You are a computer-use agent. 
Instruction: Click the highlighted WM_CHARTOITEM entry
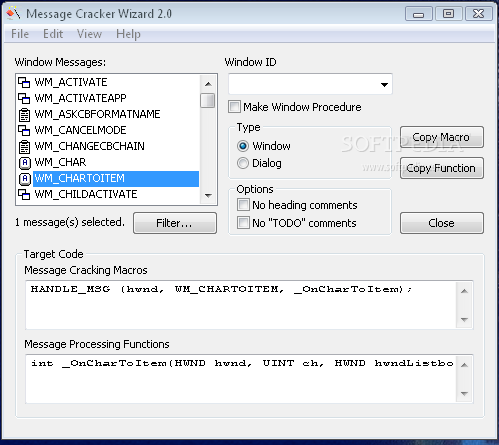(x=116, y=179)
